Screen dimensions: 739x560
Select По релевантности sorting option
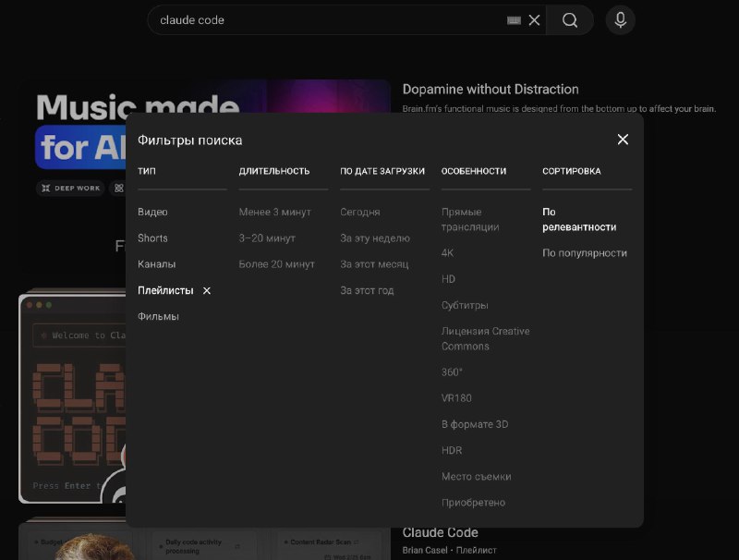tap(578, 220)
